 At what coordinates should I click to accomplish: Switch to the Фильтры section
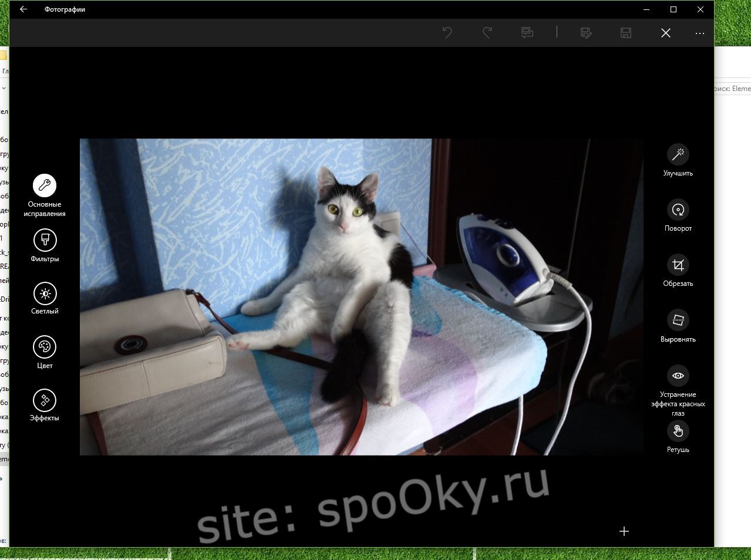(x=45, y=239)
